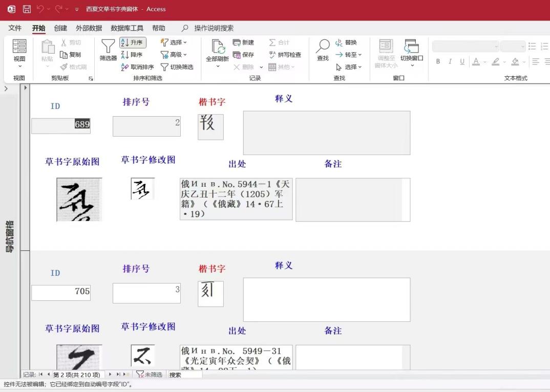550x392 pixels.
Task: Open the 转至 (Go To) dropdown
Action: pos(348,55)
